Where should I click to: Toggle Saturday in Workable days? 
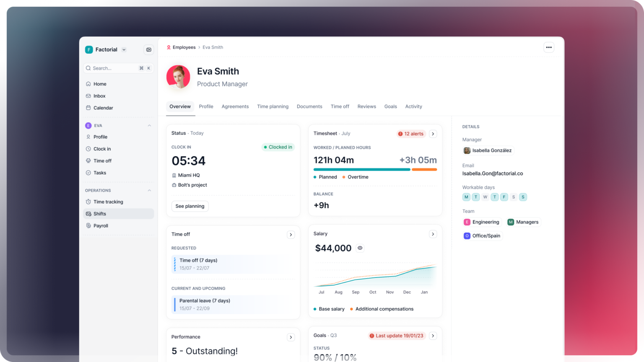(x=514, y=197)
